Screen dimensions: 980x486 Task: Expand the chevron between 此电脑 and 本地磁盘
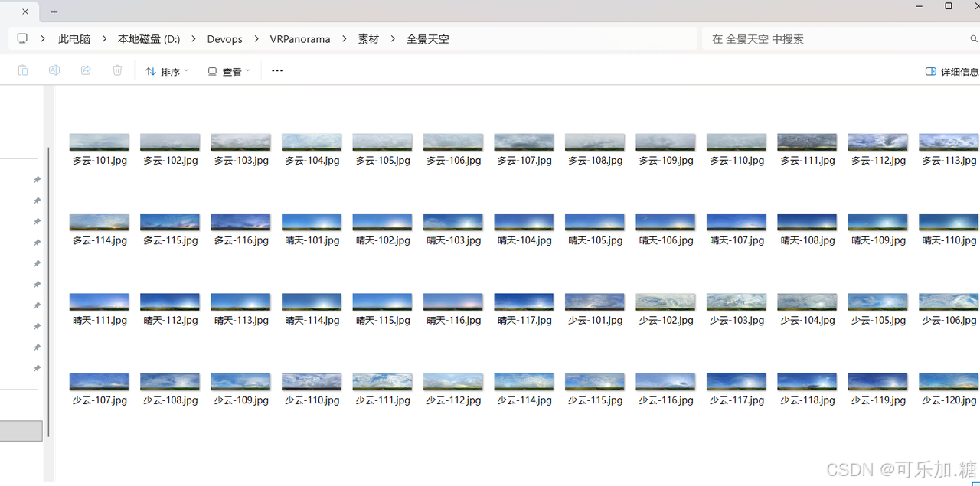coord(104,39)
